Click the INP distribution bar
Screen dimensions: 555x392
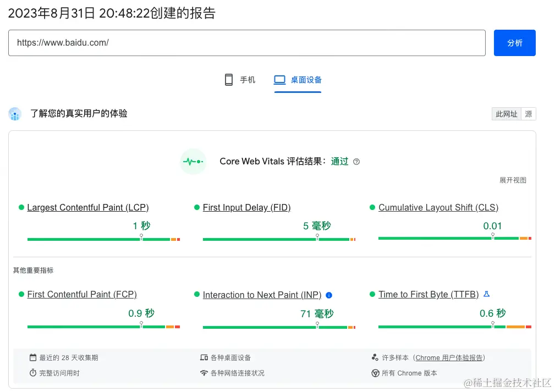coord(279,327)
